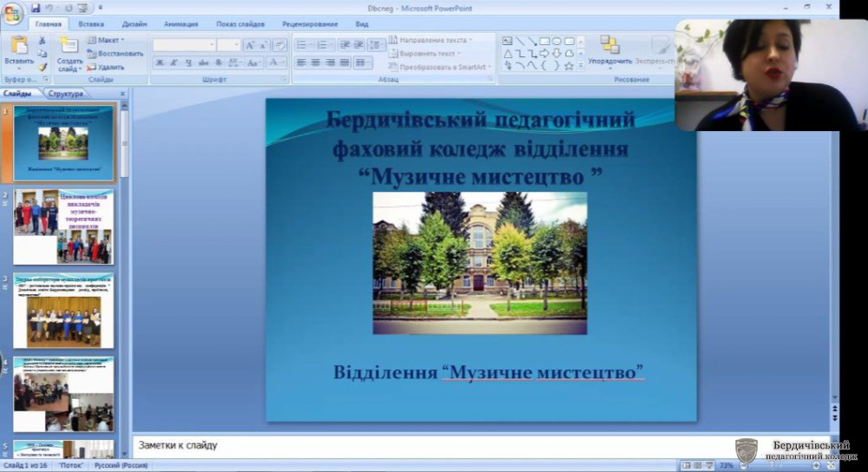Expand the font name combo box

[211, 45]
